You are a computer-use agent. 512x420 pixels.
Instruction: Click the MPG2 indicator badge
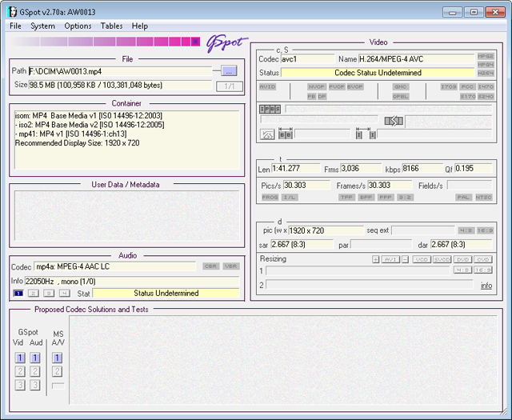486,56
